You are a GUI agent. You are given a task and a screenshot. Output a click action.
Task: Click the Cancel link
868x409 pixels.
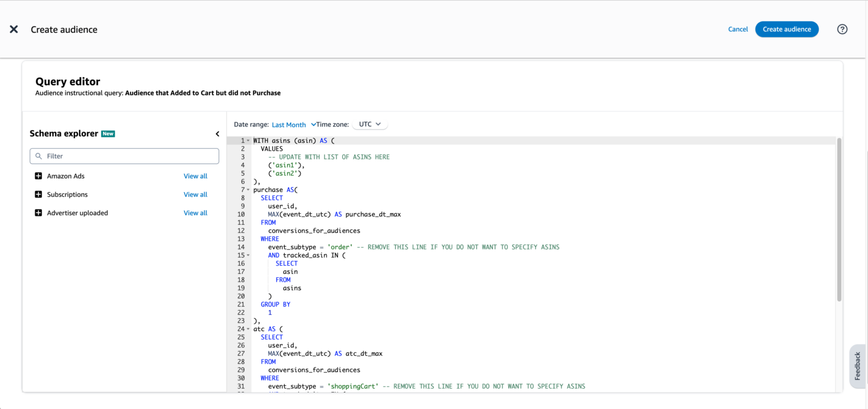click(737, 29)
